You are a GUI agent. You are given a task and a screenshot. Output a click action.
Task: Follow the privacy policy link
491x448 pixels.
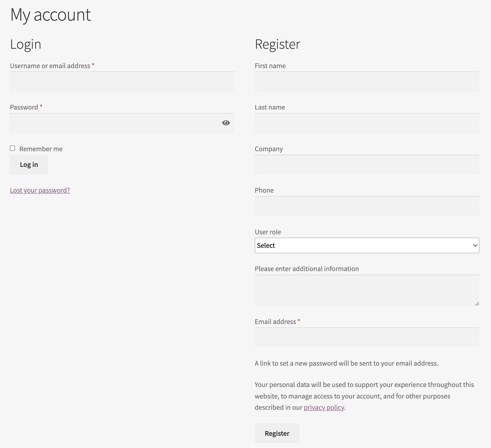pyautogui.click(x=324, y=407)
